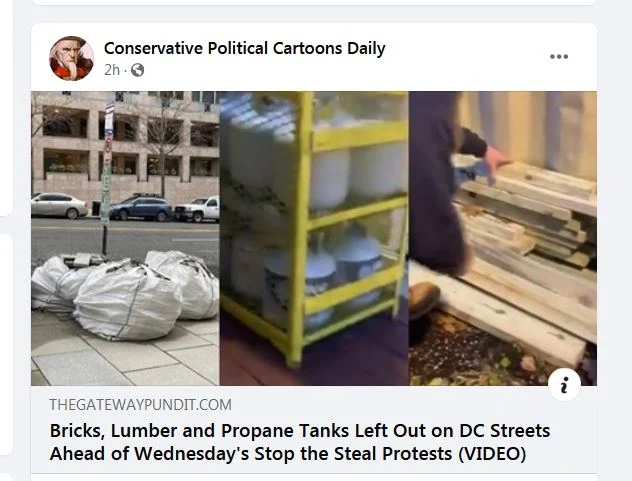
Task: Click the white pickup truck in photo
Action: pyautogui.click(x=197, y=209)
